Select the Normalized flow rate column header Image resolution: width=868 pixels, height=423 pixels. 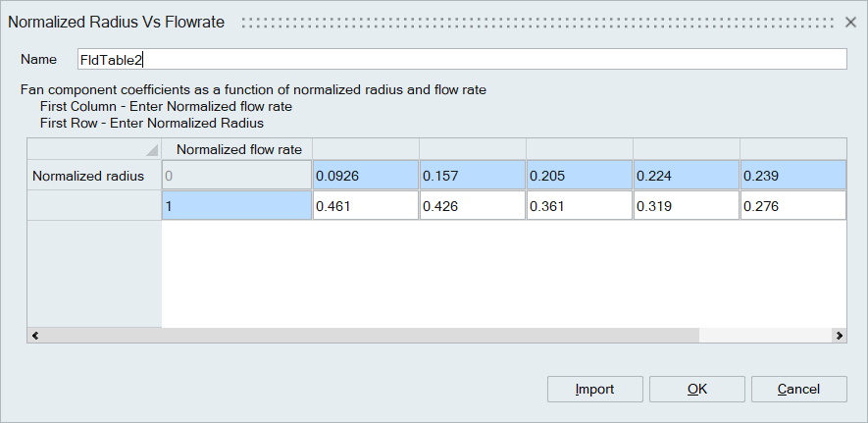coord(236,149)
